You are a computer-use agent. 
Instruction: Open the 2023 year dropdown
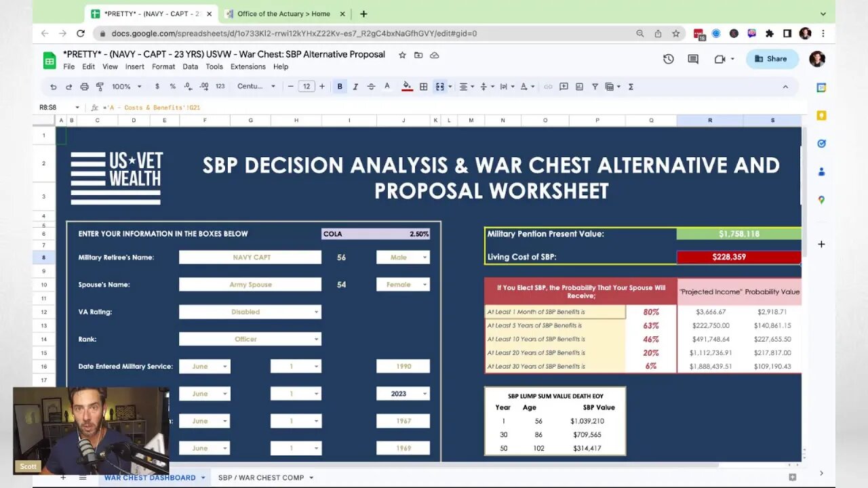tap(403, 394)
